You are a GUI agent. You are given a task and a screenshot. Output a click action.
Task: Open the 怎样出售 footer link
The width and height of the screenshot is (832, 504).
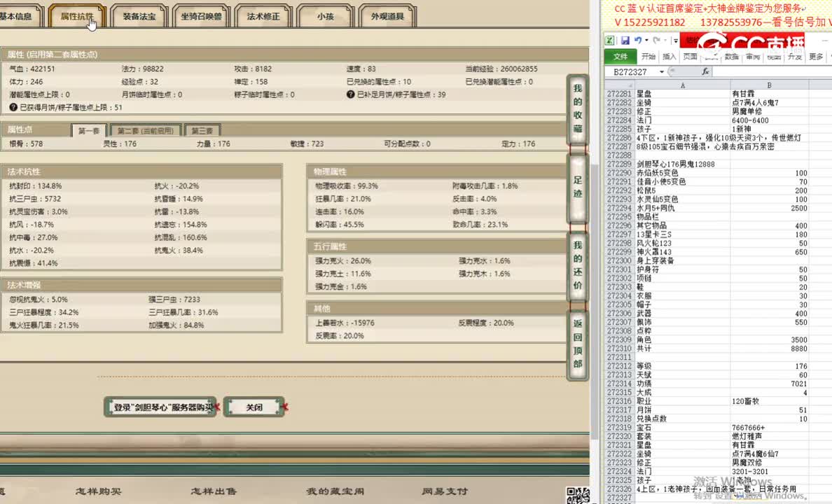point(214,491)
